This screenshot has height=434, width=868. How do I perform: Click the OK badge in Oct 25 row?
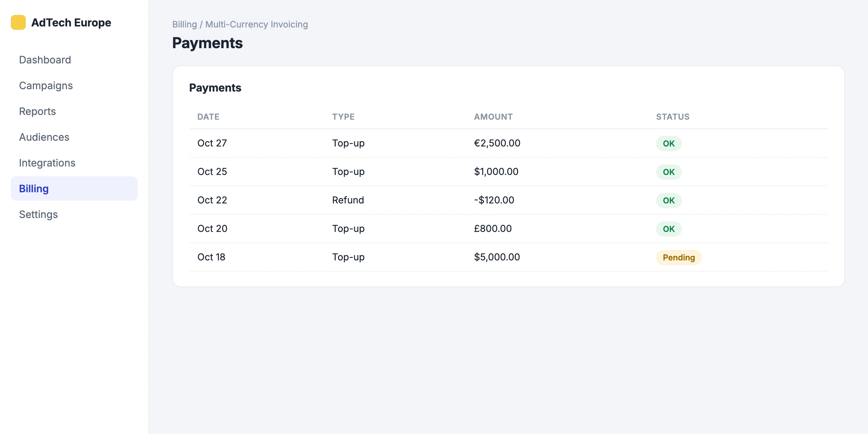[x=669, y=172]
